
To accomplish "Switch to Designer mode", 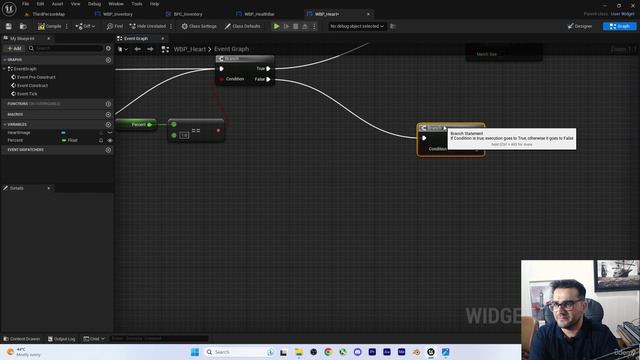I will (580, 26).
